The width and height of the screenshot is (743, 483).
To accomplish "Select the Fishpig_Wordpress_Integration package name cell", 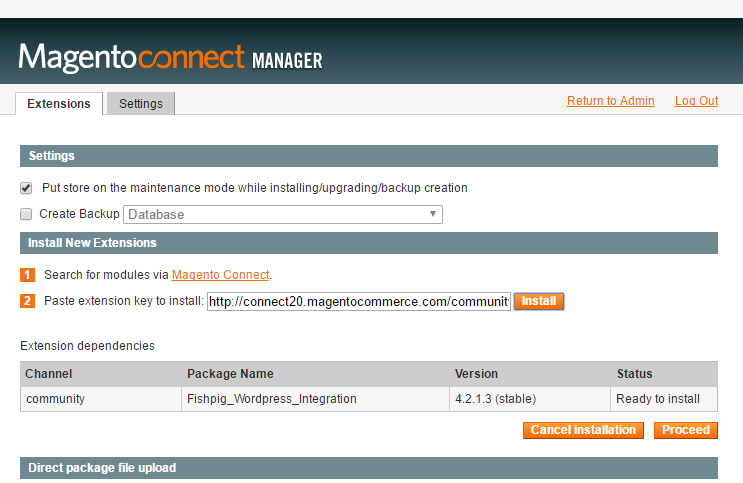I will (316, 399).
